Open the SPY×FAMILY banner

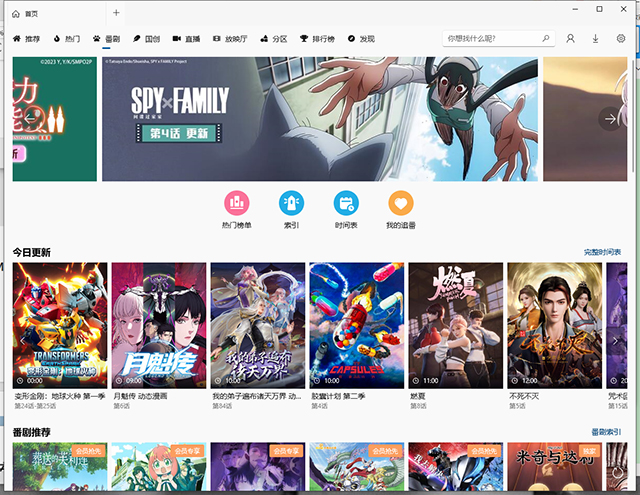point(320,119)
